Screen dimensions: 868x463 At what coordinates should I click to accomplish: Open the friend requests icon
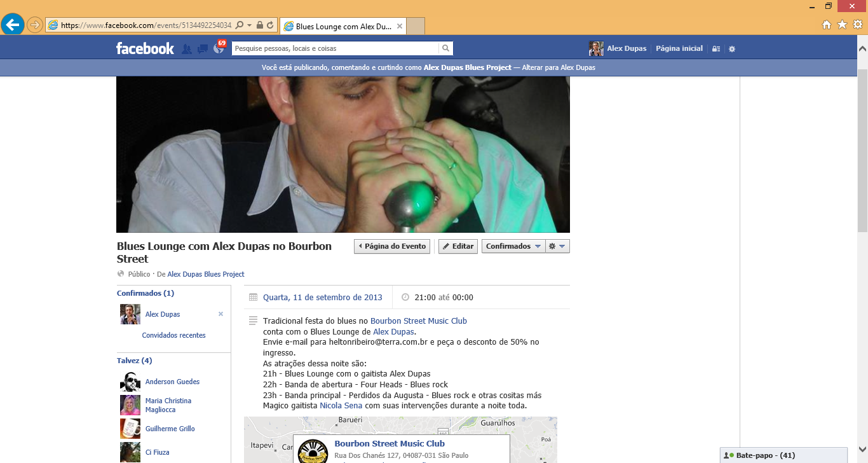[187, 49]
